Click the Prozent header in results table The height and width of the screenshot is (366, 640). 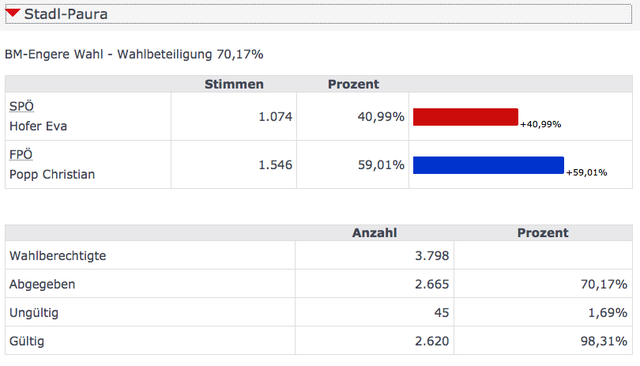pyautogui.click(x=353, y=84)
